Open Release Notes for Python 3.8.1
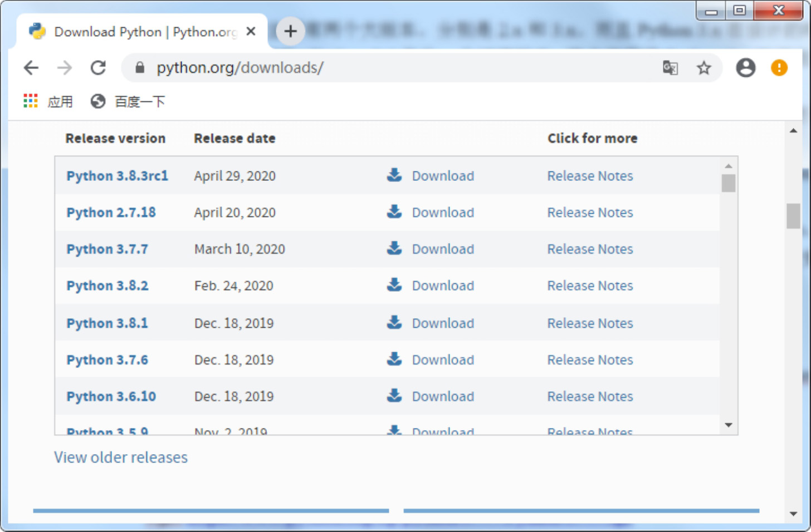811x532 pixels. pyautogui.click(x=590, y=323)
